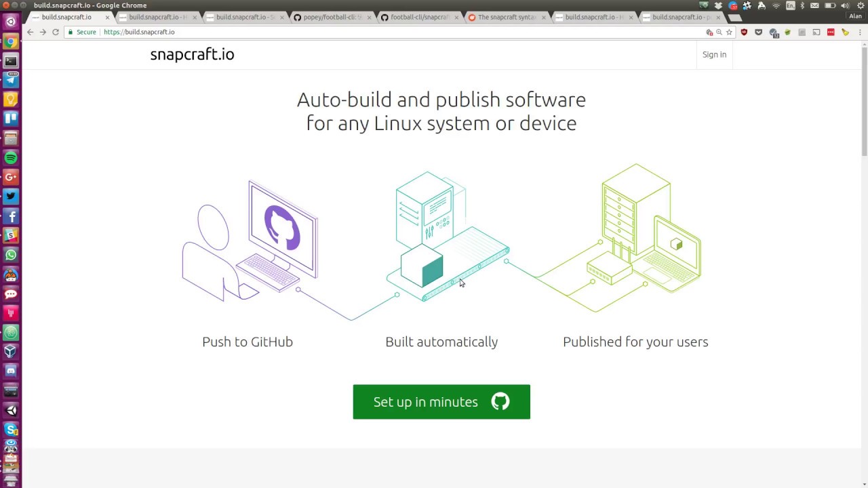
Task: Open Twitter from the launcher
Action: point(11,197)
